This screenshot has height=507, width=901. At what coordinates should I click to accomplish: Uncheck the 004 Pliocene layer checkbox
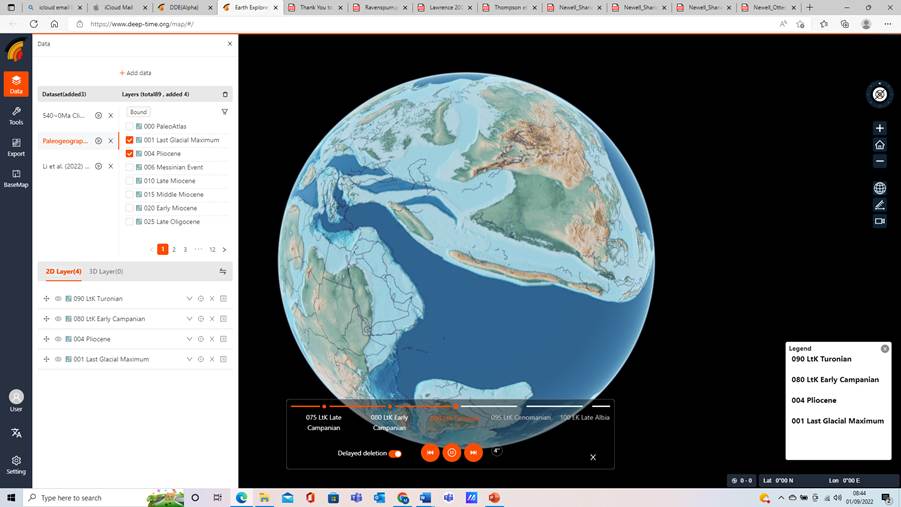pyautogui.click(x=129, y=153)
